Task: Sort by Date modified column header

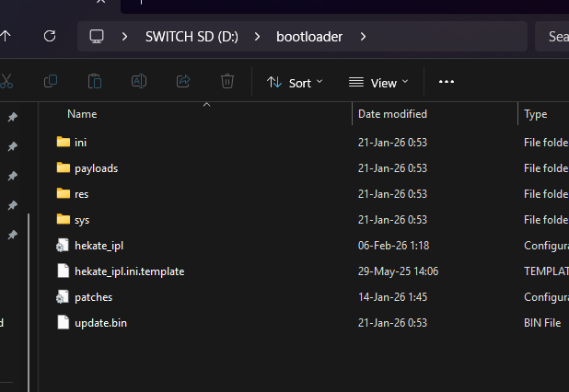Action: pyautogui.click(x=392, y=114)
